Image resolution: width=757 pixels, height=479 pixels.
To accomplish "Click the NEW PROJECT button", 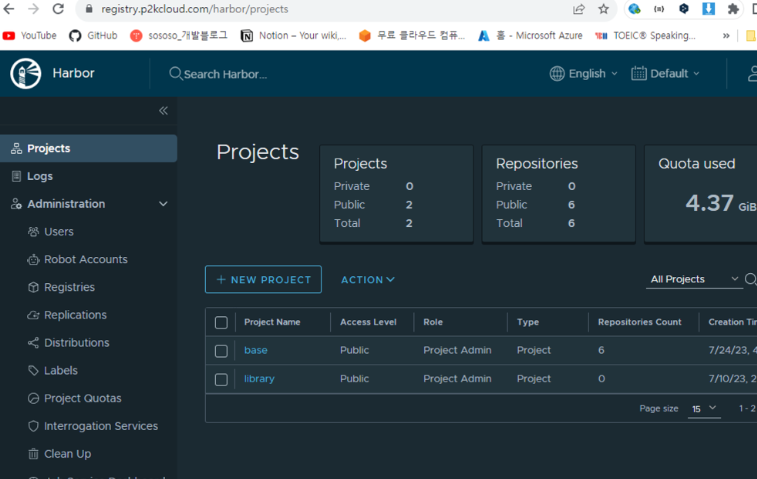I will tap(263, 279).
